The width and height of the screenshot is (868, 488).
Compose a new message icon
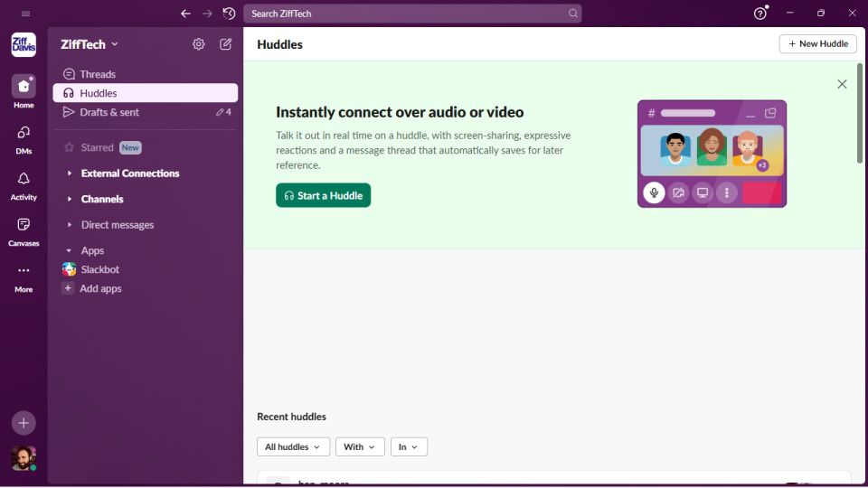225,44
